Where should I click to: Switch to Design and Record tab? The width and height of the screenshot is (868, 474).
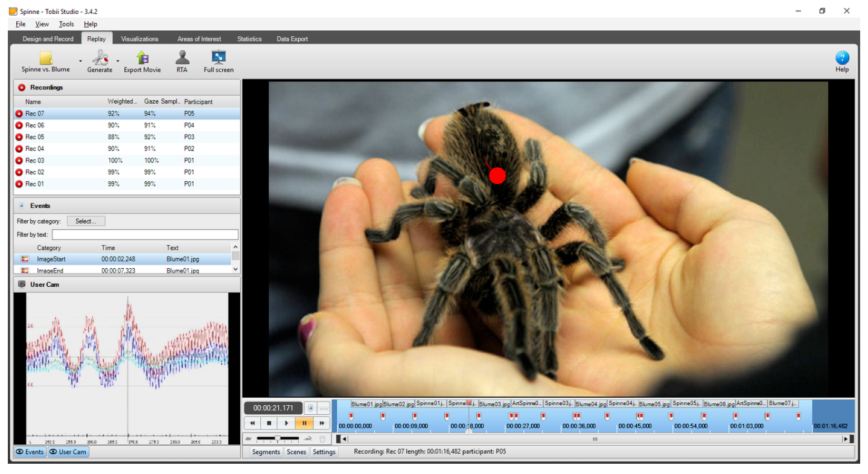point(48,39)
